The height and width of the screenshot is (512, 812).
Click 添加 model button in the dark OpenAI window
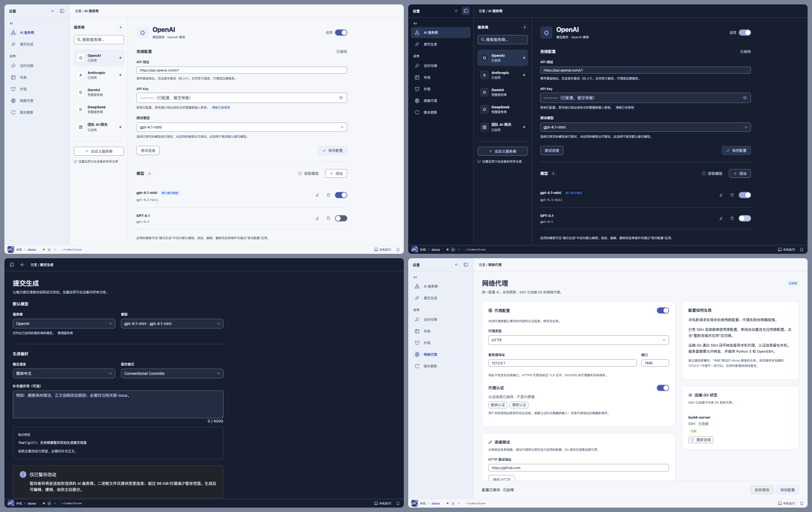point(740,173)
